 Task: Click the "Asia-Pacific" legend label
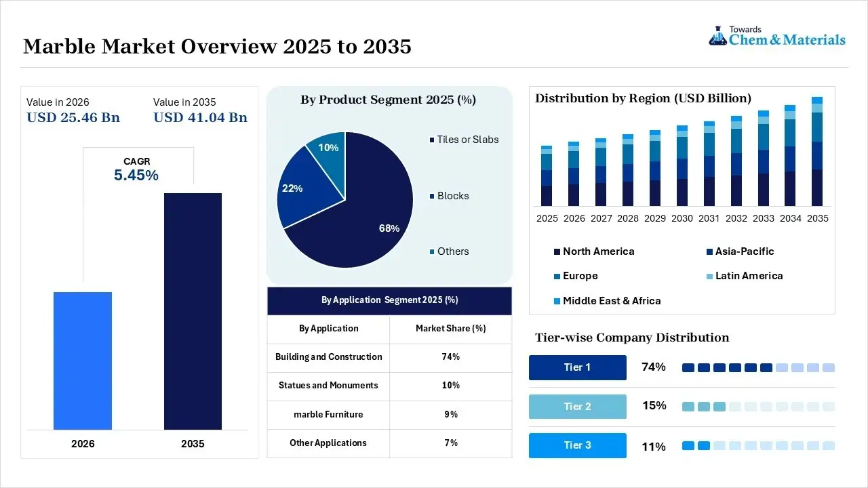(x=745, y=251)
